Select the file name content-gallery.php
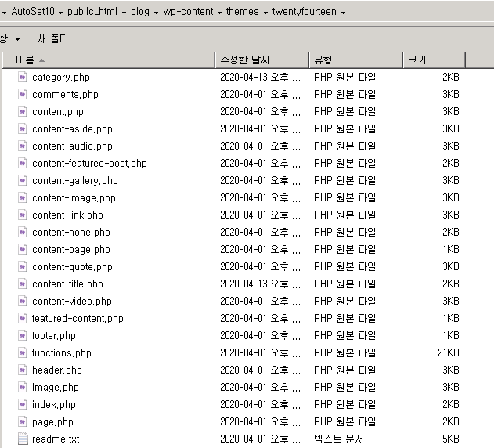The width and height of the screenshot is (494, 448). point(75,181)
